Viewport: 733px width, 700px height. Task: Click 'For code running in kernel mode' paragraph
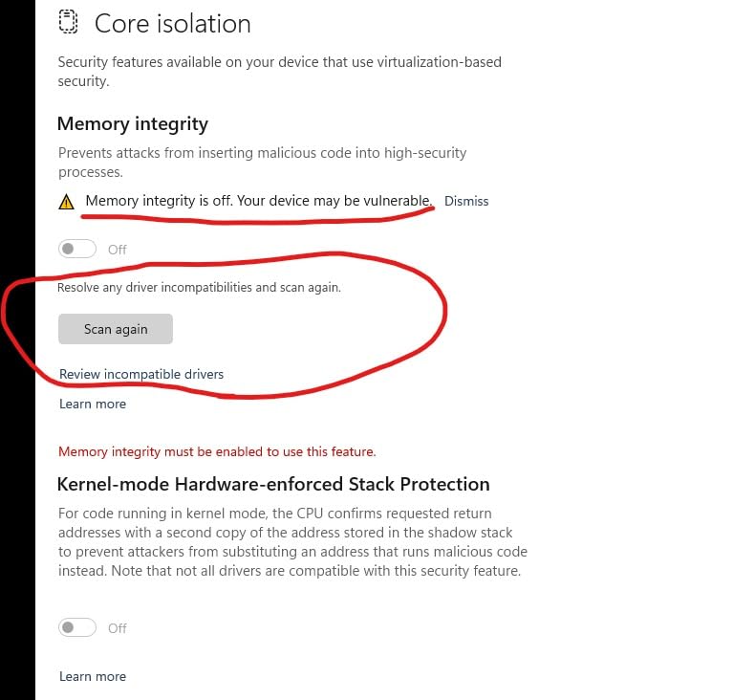pyautogui.click(x=292, y=542)
